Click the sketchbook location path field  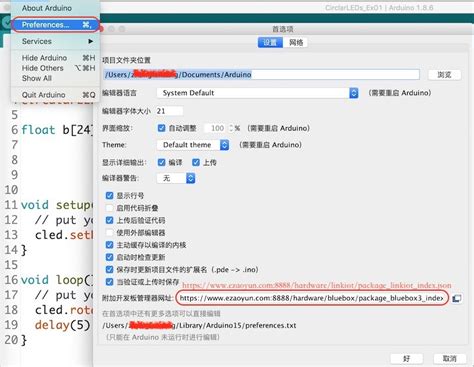pos(261,75)
